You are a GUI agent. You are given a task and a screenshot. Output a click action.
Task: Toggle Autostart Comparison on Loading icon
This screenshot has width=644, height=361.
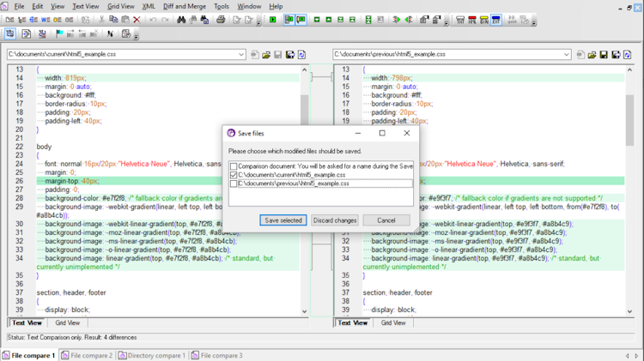[289, 20]
